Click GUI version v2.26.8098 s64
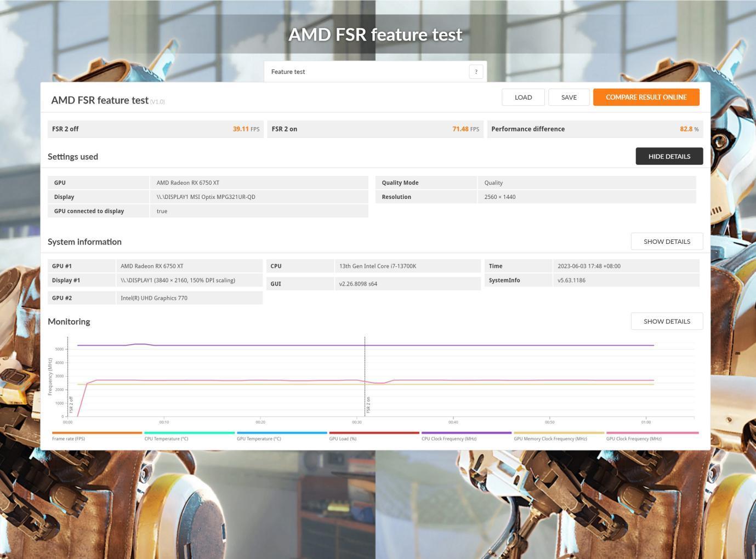 pyautogui.click(x=358, y=284)
